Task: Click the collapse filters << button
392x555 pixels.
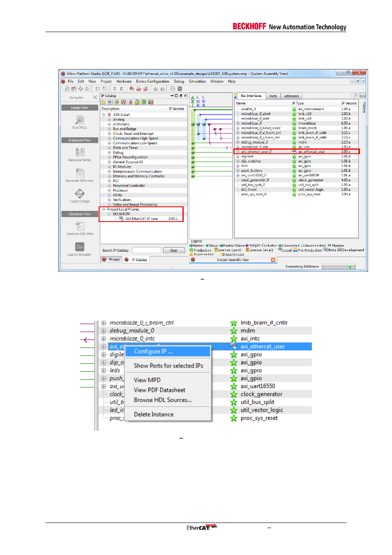Action: point(362,96)
